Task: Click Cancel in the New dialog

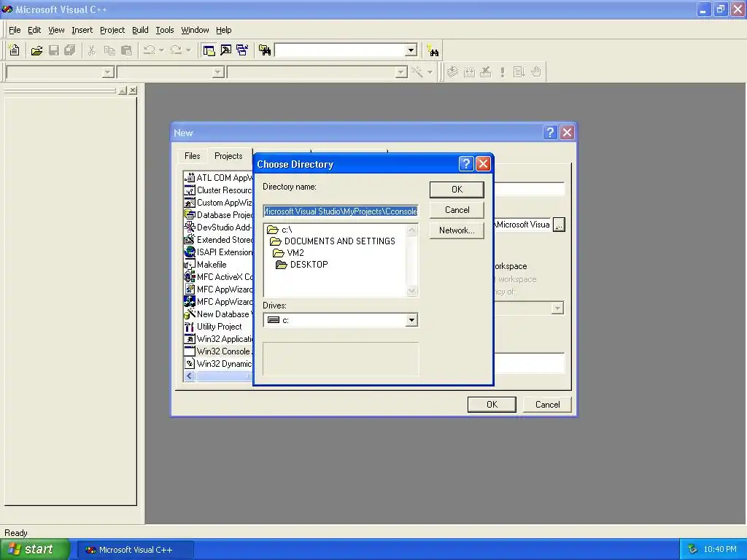Action: coord(547,404)
